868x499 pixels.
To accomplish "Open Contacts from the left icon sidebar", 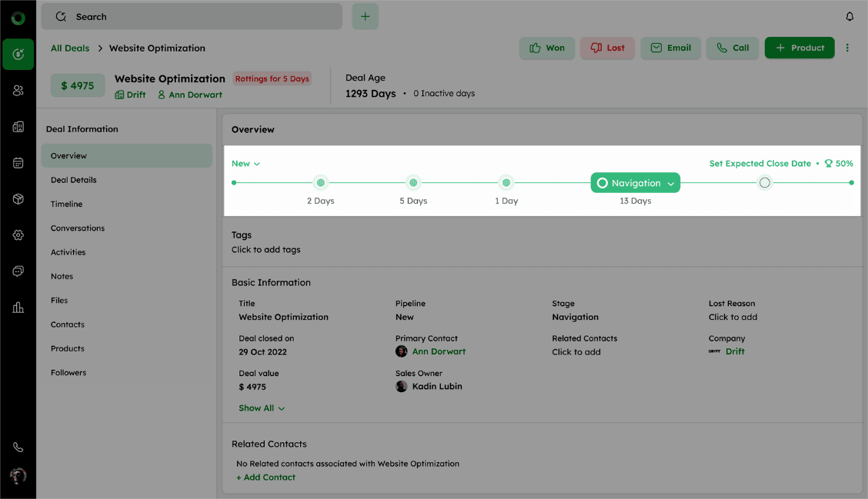I will coord(18,91).
